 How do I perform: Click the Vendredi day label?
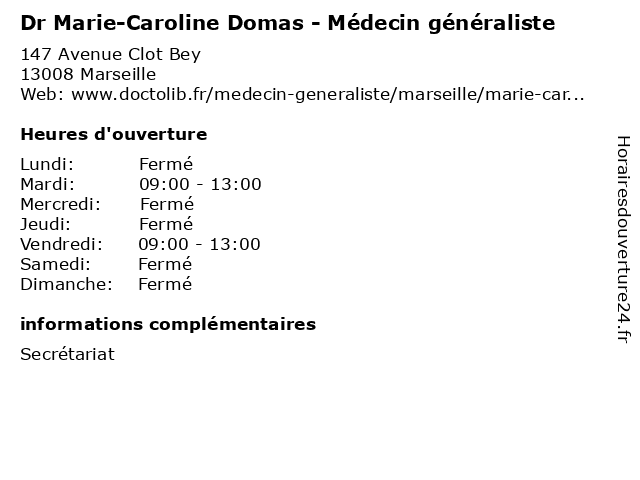click(60, 244)
